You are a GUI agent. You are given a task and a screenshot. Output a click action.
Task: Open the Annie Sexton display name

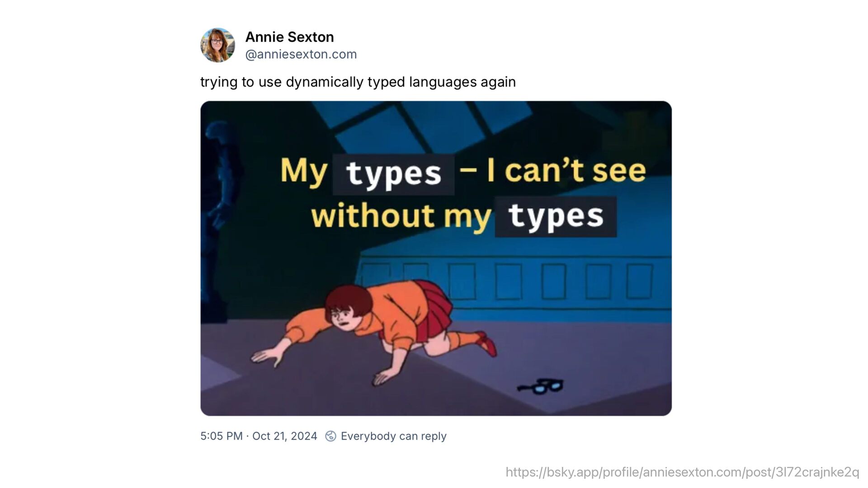pos(289,37)
